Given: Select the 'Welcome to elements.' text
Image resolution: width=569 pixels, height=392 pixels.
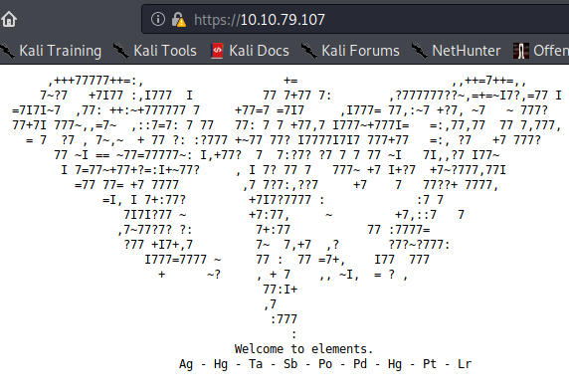Looking at the screenshot, I should click(303, 349).
